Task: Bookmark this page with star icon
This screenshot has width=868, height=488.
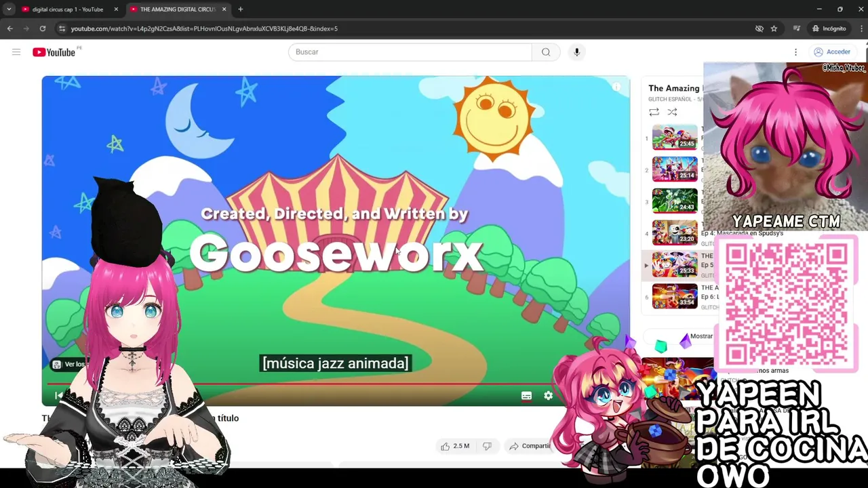Action: click(774, 28)
